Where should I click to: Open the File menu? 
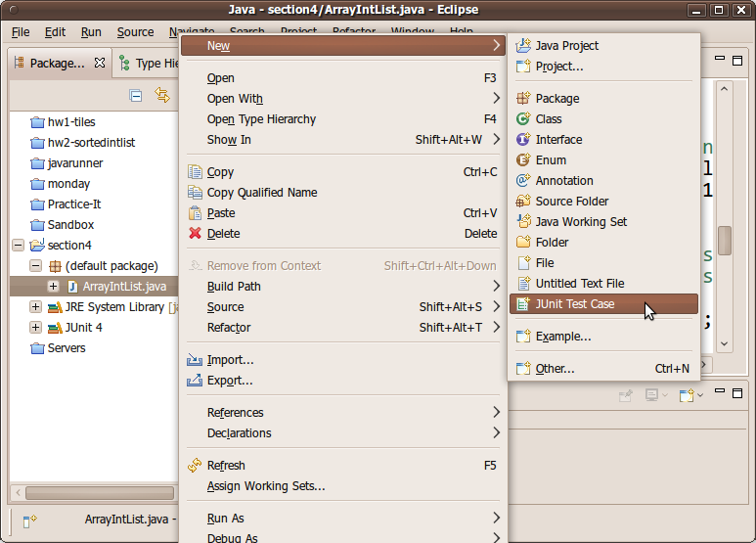[x=21, y=32]
